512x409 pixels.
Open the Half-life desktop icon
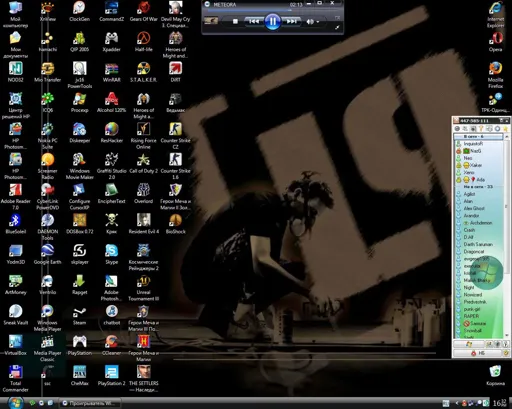pyautogui.click(x=144, y=42)
